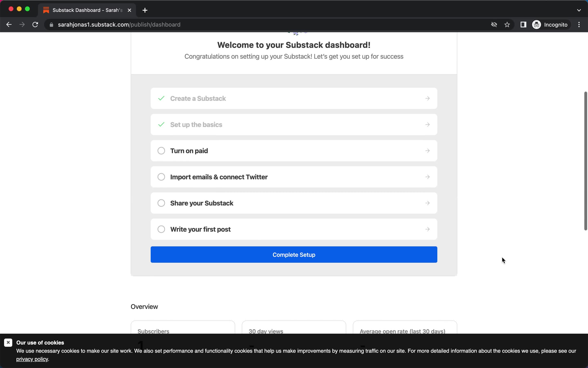Open the Write your first post step
The width and height of the screenshot is (588, 368).
[x=294, y=229]
